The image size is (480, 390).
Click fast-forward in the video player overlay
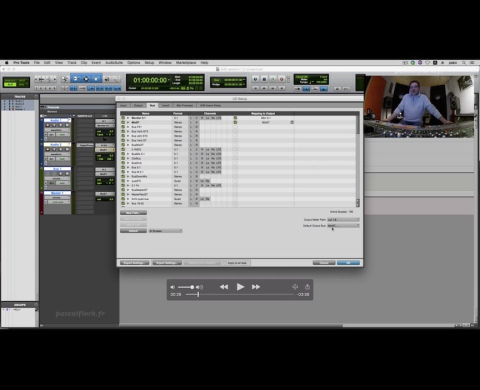256,287
